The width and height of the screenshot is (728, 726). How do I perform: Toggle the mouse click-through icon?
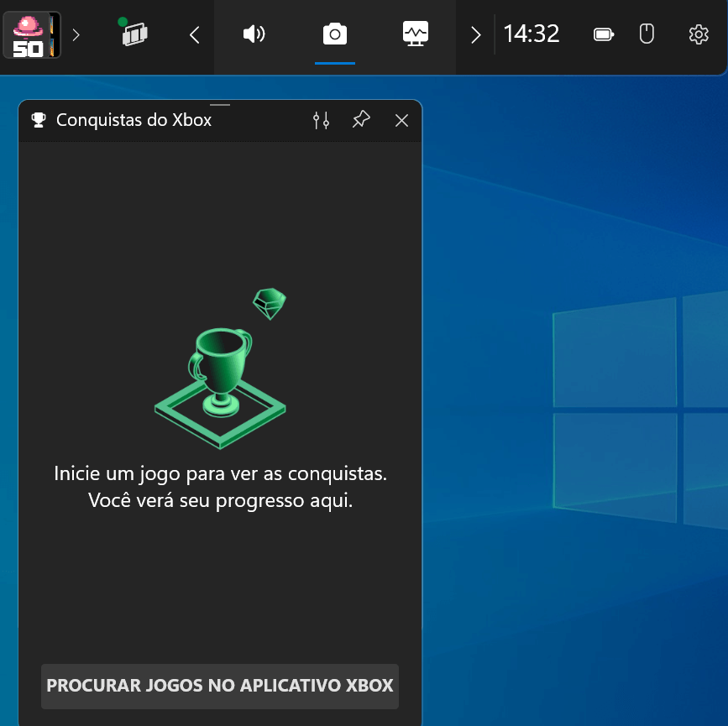coord(647,34)
